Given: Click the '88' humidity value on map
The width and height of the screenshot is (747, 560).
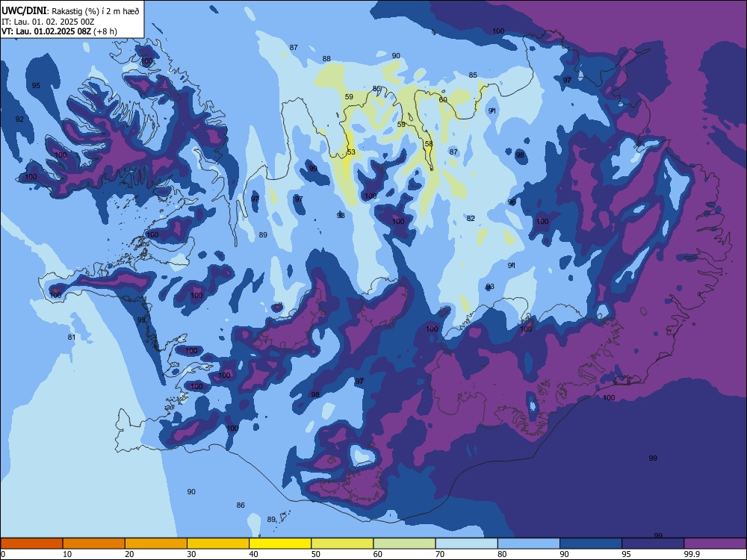Looking at the screenshot, I should [326, 58].
